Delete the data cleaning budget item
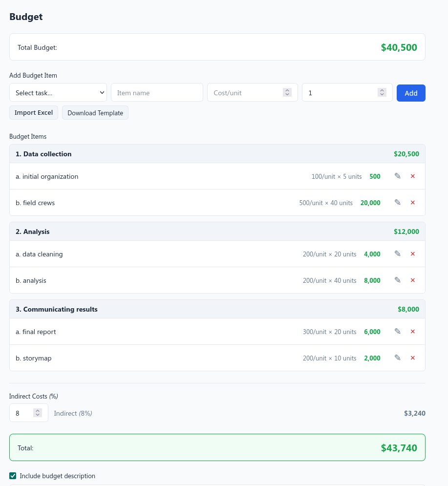 pos(413,254)
